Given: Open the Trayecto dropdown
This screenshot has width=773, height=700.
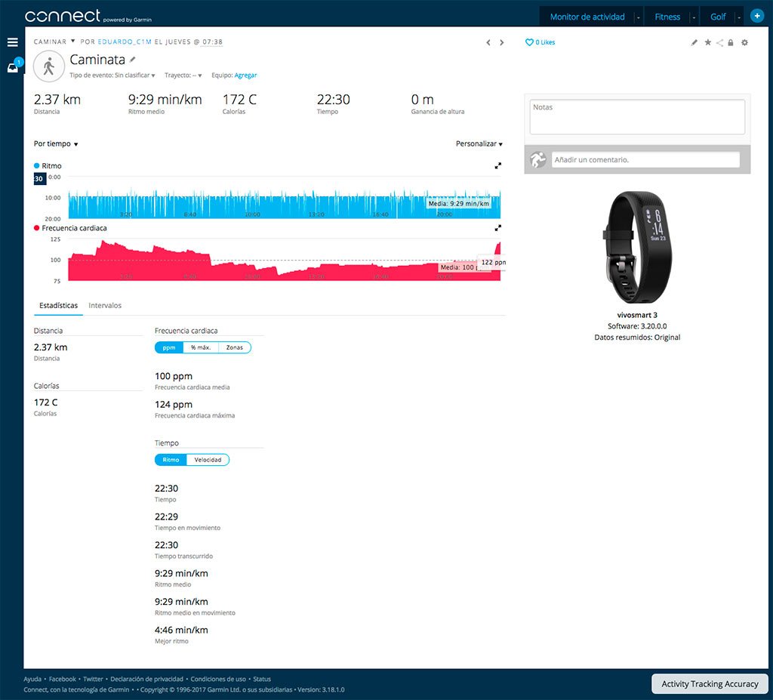Looking at the screenshot, I should click(x=183, y=76).
